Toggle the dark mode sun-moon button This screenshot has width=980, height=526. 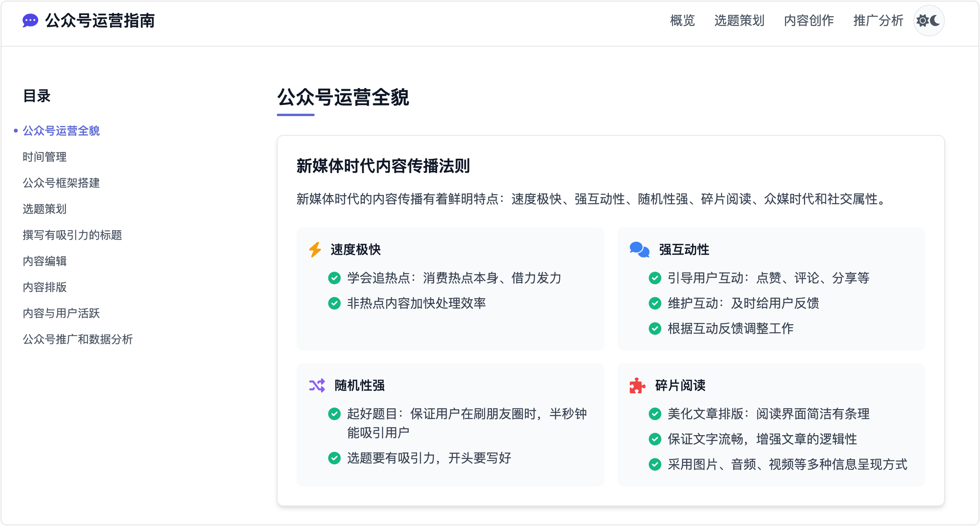928,21
